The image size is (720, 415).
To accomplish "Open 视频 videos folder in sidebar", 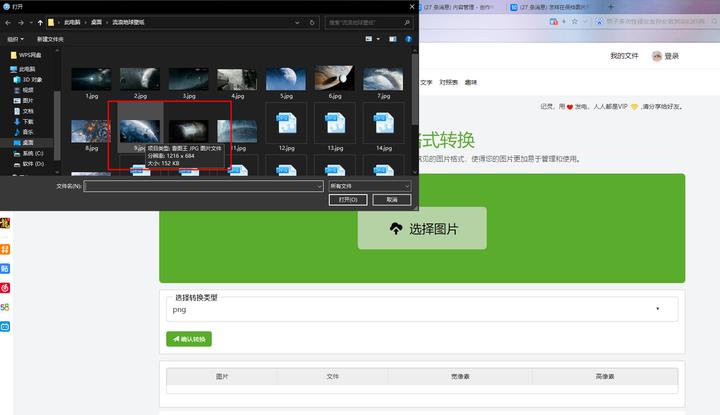I will pos(24,90).
